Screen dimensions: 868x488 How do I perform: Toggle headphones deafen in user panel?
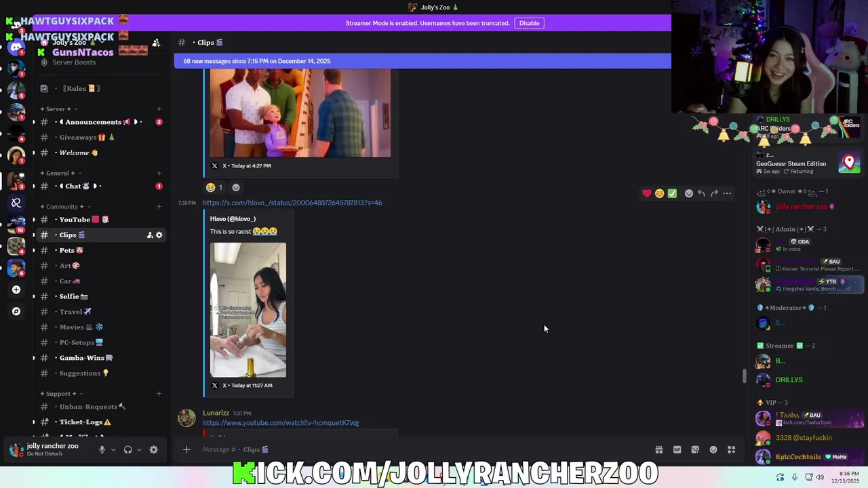(127, 449)
